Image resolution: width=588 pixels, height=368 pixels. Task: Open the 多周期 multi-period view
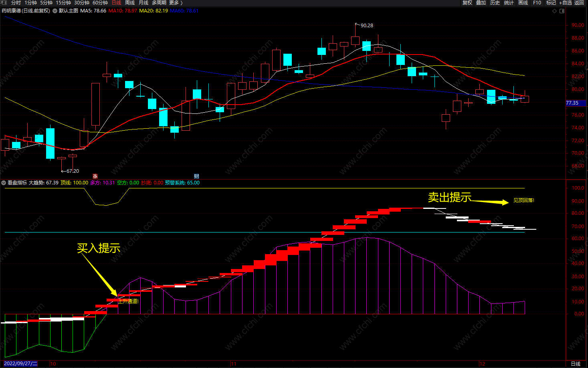(159, 3)
